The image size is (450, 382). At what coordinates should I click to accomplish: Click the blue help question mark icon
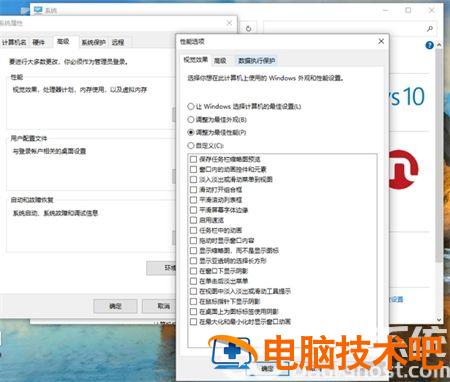click(x=429, y=45)
